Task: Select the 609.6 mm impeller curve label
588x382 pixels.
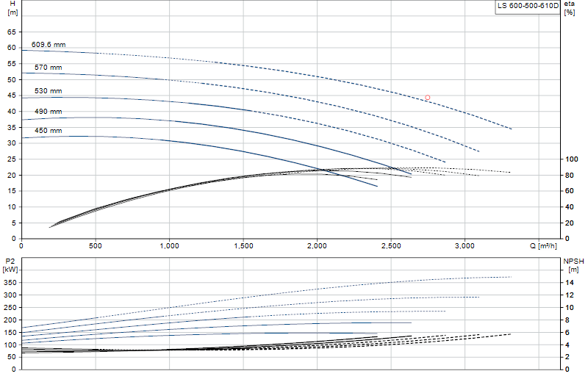Action: click(x=49, y=45)
